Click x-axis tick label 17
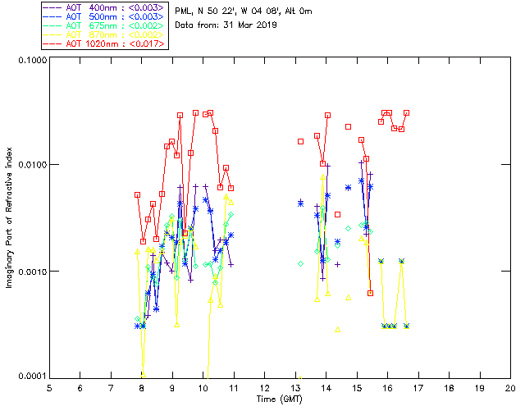The image size is (525, 420). coord(418,388)
